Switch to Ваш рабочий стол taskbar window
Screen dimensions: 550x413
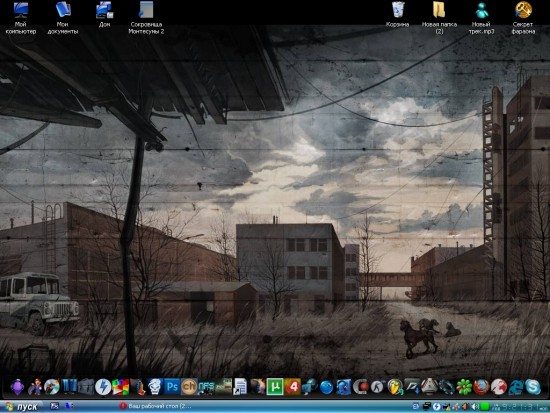(x=155, y=406)
